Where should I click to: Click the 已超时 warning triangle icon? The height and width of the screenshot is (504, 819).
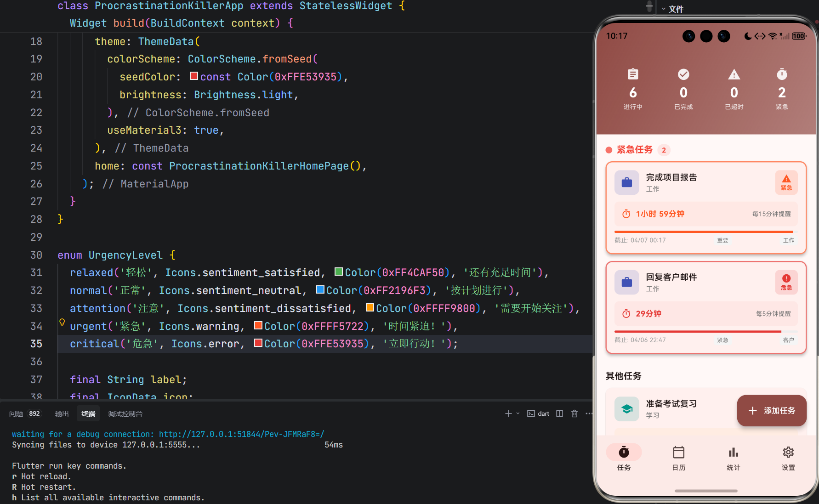(734, 74)
